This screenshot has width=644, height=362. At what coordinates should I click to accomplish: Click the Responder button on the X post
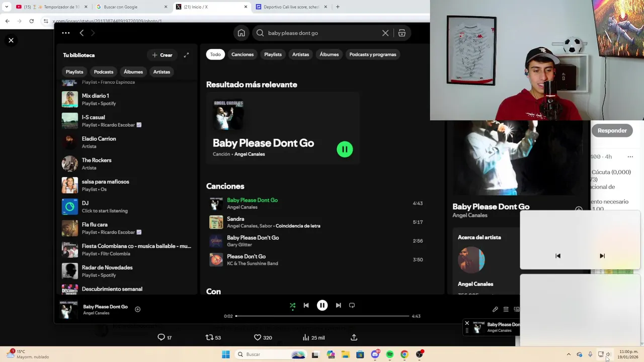click(x=612, y=131)
